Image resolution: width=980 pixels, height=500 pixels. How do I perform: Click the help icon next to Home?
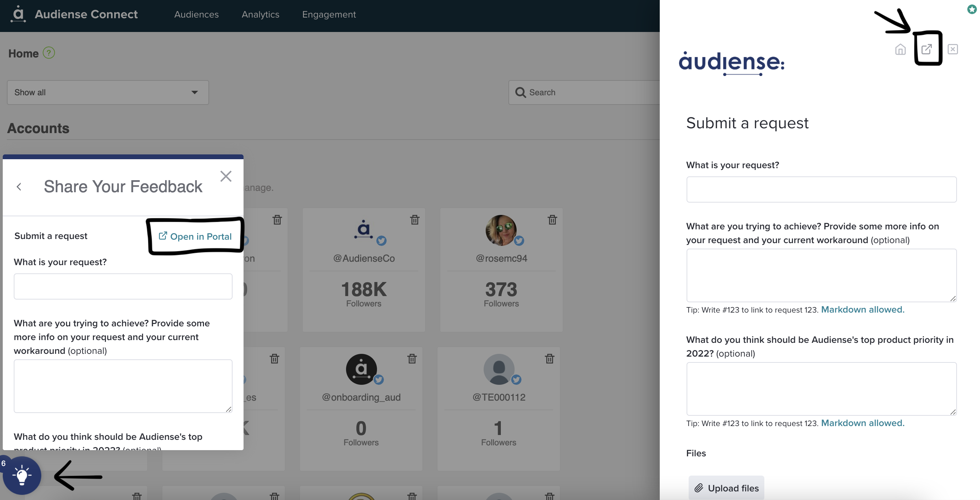tap(49, 53)
